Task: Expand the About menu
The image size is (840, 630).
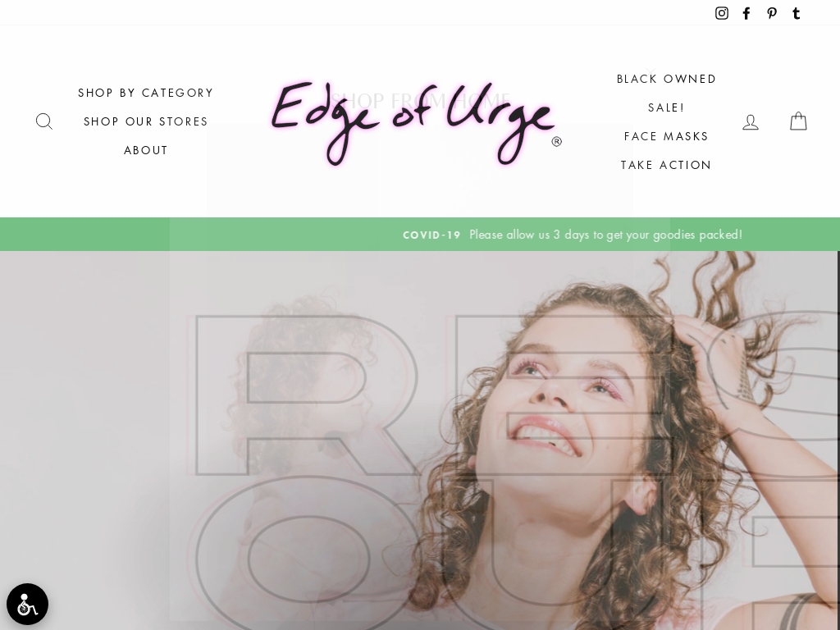Action: (x=146, y=151)
